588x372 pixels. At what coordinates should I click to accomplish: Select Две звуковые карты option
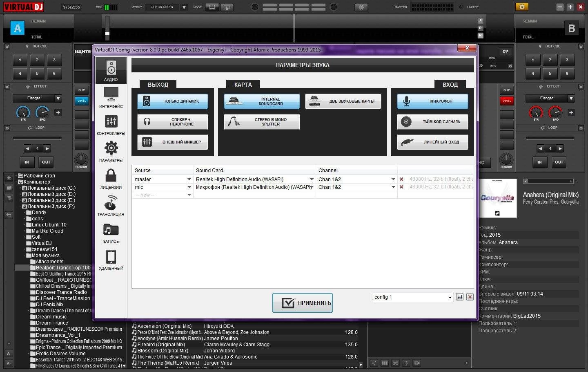tap(343, 101)
